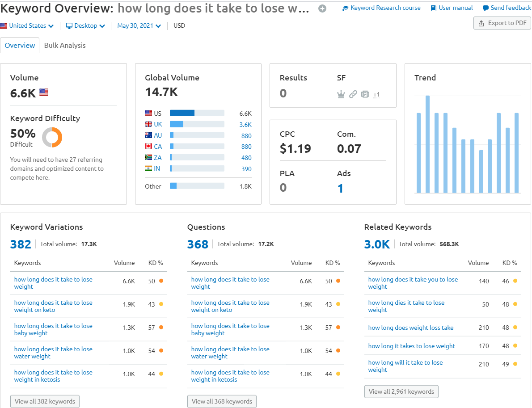Viewport: 532px width, 408px height.
Task: Click the Send feedback speech bubble icon
Action: (486, 8)
